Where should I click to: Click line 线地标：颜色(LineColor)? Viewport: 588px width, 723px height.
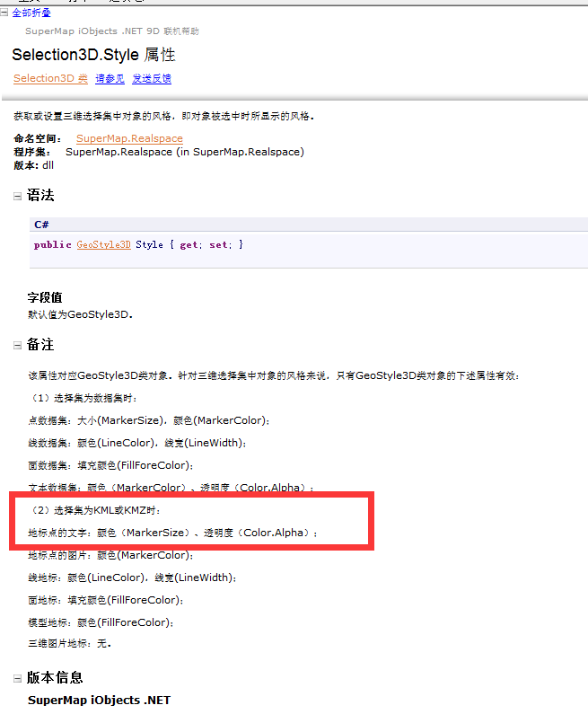pos(132,578)
